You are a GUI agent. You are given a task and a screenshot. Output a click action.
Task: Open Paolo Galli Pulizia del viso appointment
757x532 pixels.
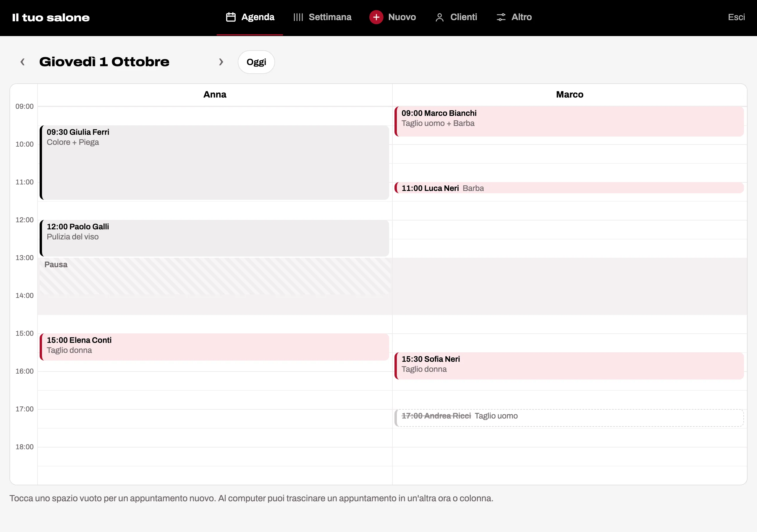(214, 238)
